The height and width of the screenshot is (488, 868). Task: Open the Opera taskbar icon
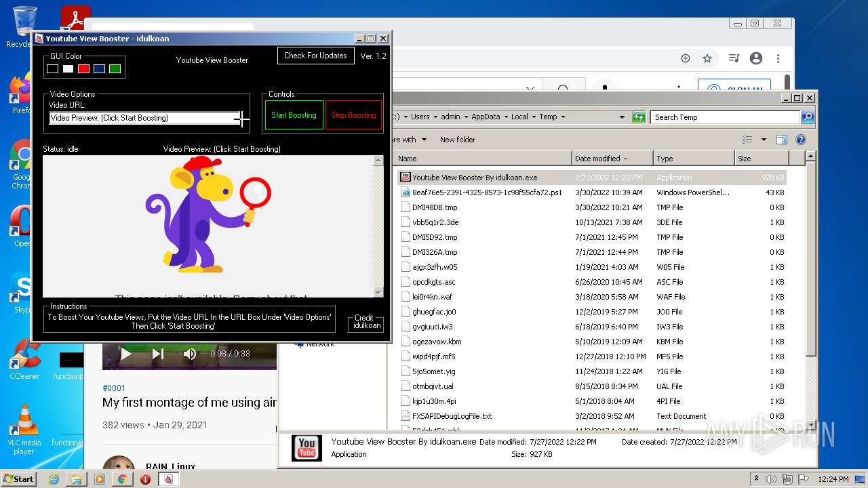point(145,479)
